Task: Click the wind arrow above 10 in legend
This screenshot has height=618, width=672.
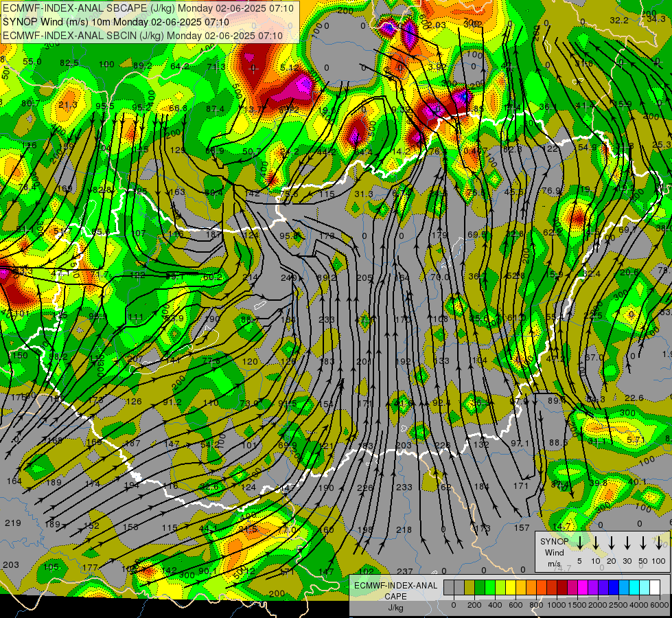Action: coord(596,542)
